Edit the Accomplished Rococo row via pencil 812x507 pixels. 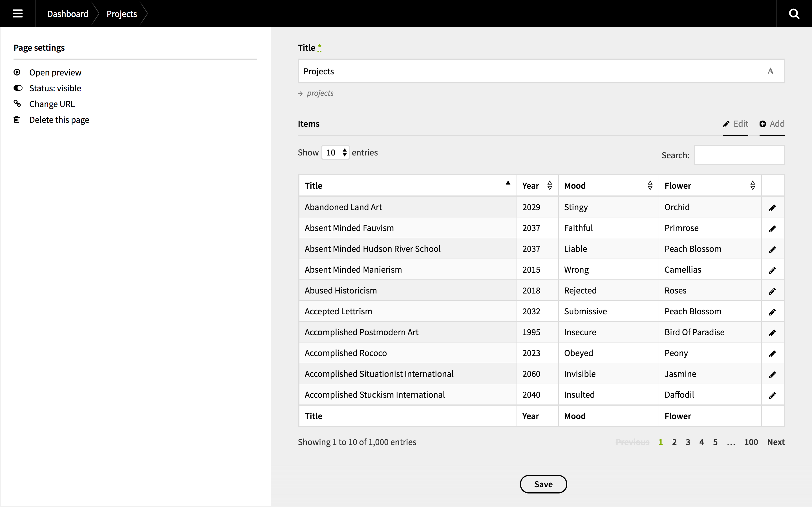pyautogui.click(x=773, y=354)
